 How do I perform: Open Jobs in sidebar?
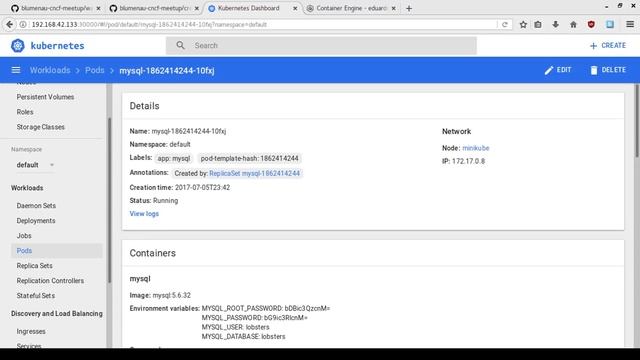(24, 236)
